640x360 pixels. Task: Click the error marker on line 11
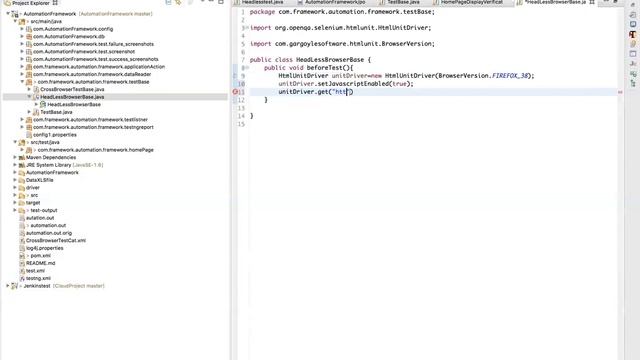pos(235,92)
